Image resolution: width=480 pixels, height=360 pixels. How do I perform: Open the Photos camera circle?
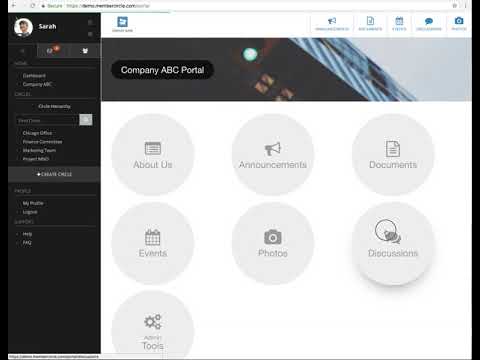(x=273, y=243)
